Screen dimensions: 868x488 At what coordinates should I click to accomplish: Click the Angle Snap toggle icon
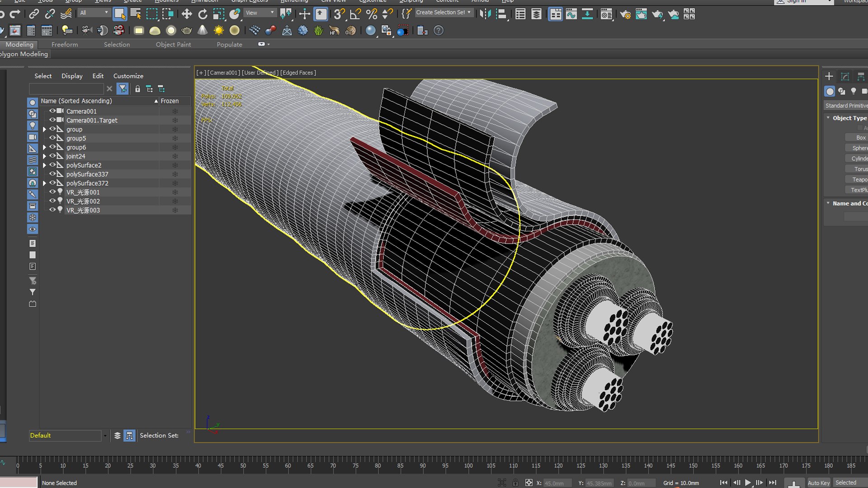[x=355, y=14]
